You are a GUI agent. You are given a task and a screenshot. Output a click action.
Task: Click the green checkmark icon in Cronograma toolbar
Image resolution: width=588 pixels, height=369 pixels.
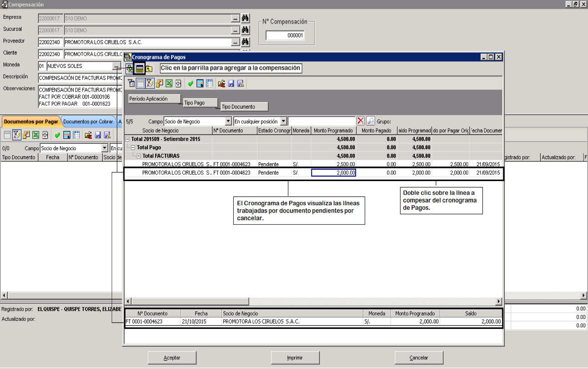pyautogui.click(x=191, y=83)
